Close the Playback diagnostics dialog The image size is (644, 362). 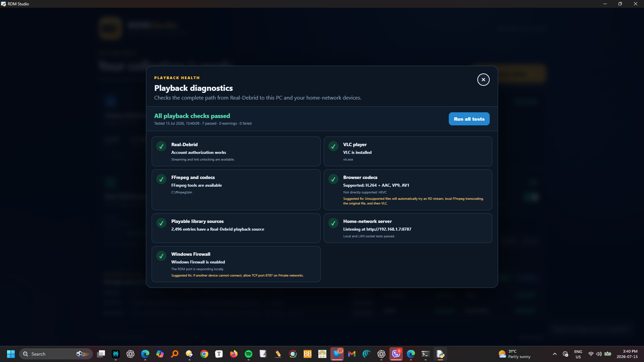pyautogui.click(x=483, y=79)
